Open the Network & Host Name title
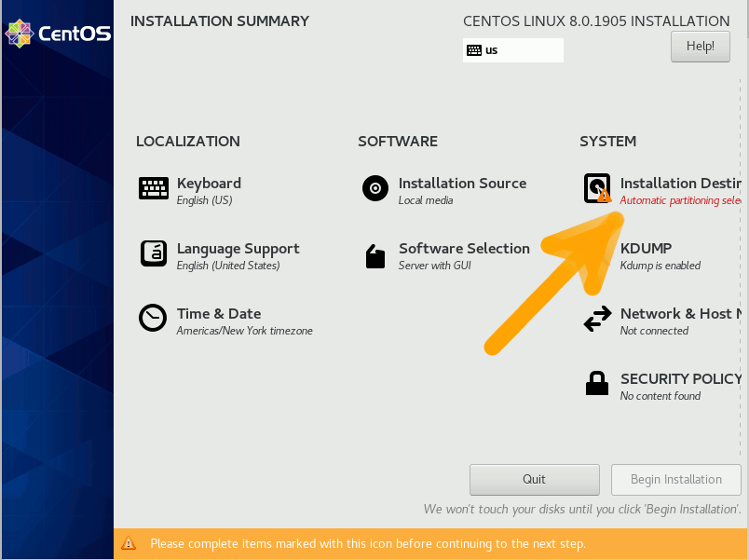749x560 pixels. (681, 314)
